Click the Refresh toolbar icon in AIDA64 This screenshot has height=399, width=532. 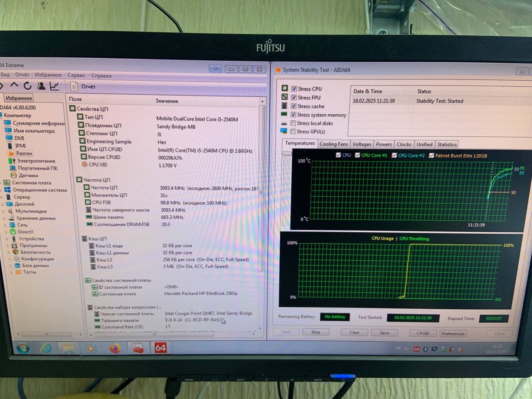pyautogui.click(x=27, y=86)
